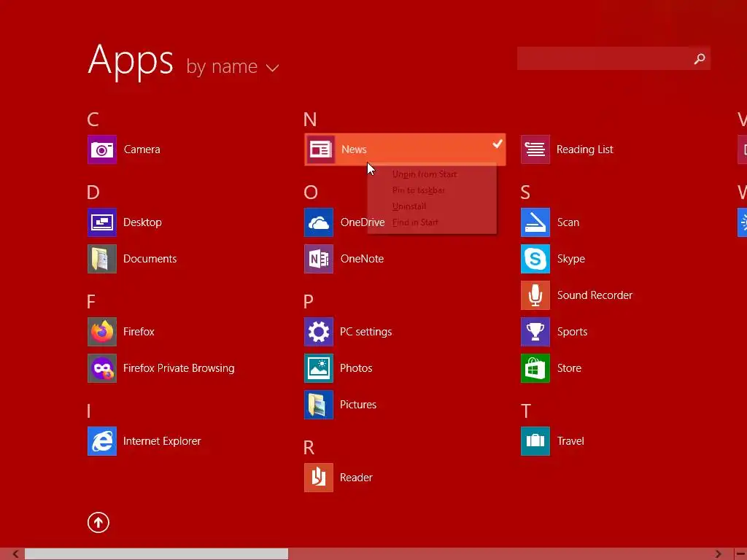Go back to Start with up arrow
Viewport: 747px width, 560px height.
(98, 522)
